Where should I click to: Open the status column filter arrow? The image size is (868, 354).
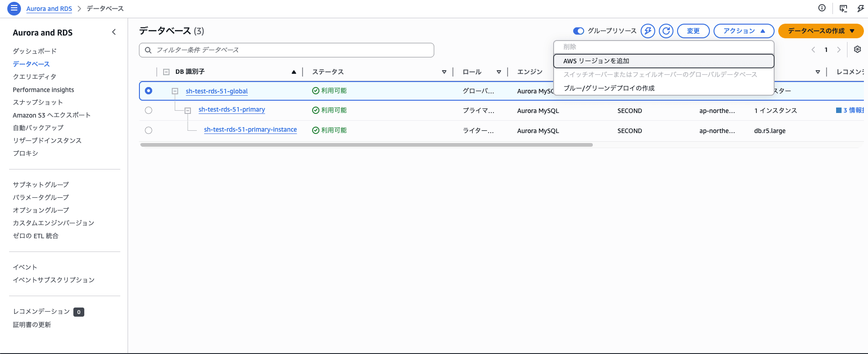444,72
